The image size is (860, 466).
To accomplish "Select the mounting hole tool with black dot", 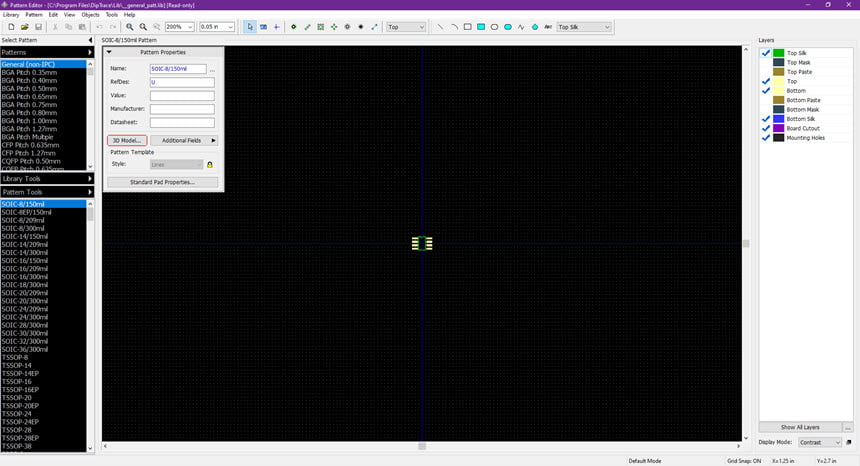I will (361, 27).
